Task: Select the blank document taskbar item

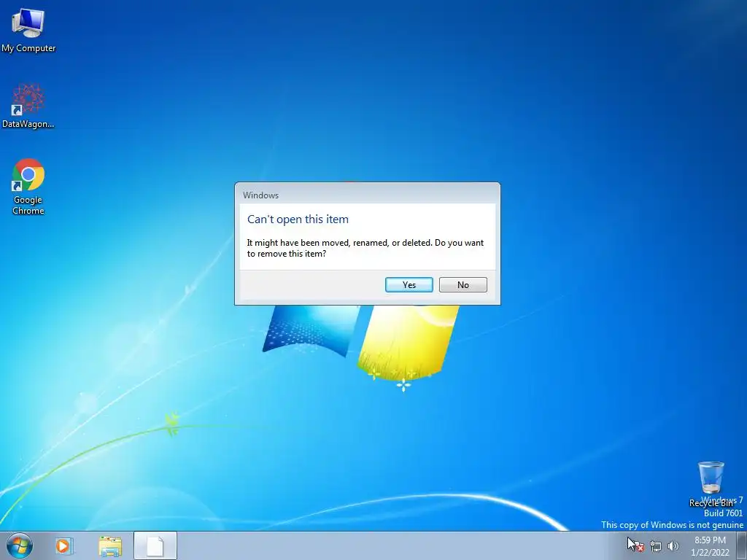Action: click(x=155, y=545)
